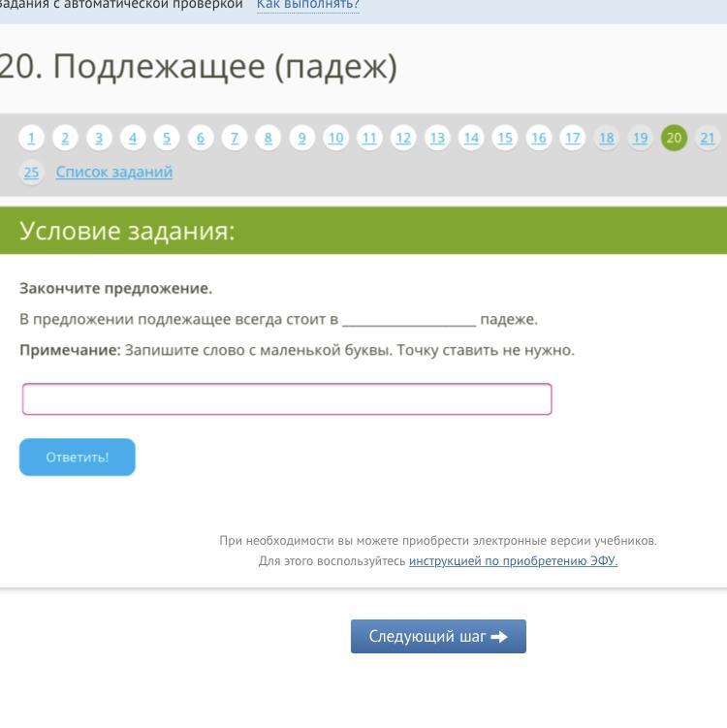
Task: Open the Список заданий link
Action: [x=114, y=173]
